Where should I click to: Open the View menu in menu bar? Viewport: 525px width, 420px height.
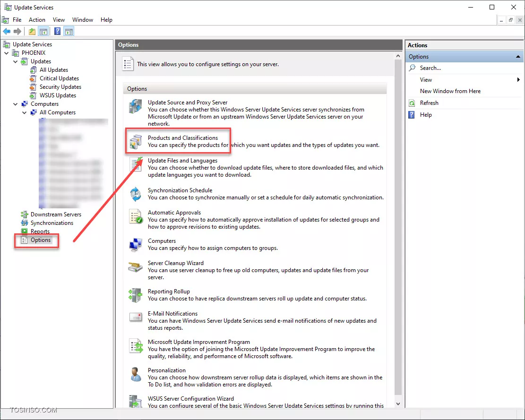(x=59, y=20)
